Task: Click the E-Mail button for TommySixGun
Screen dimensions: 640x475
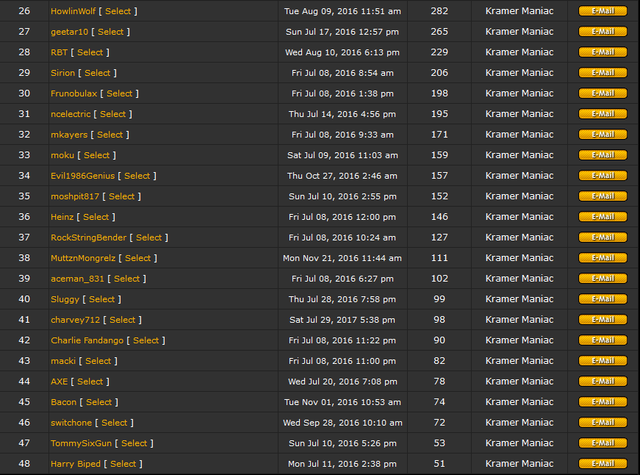Action: pos(603,443)
